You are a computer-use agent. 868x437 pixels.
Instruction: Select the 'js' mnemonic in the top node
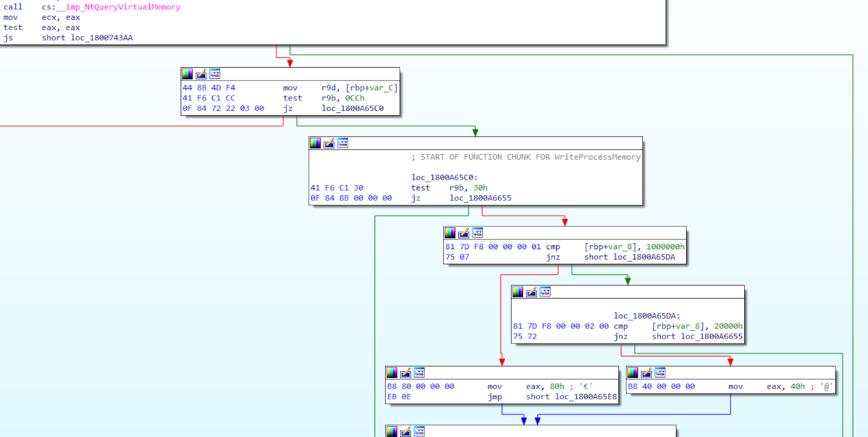[8, 38]
